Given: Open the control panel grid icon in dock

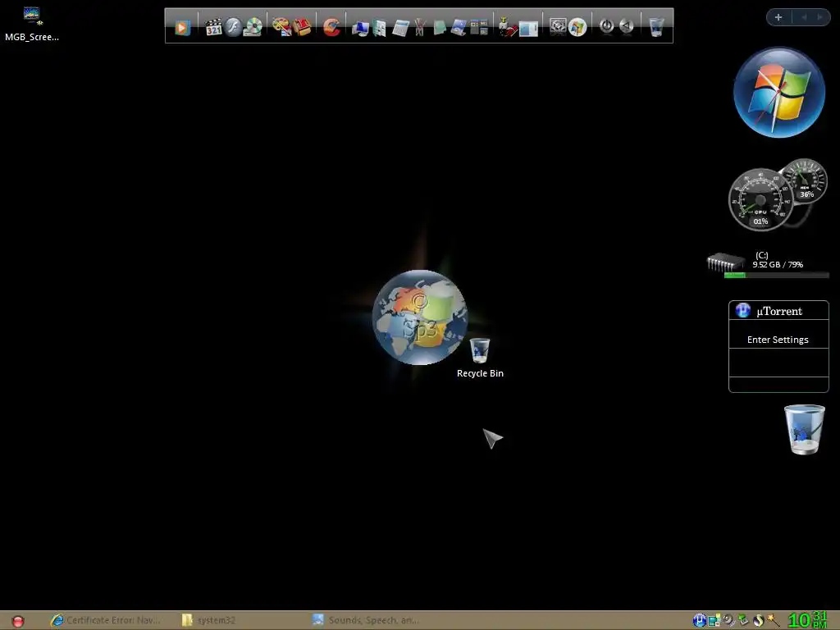Looking at the screenshot, I should [x=479, y=27].
